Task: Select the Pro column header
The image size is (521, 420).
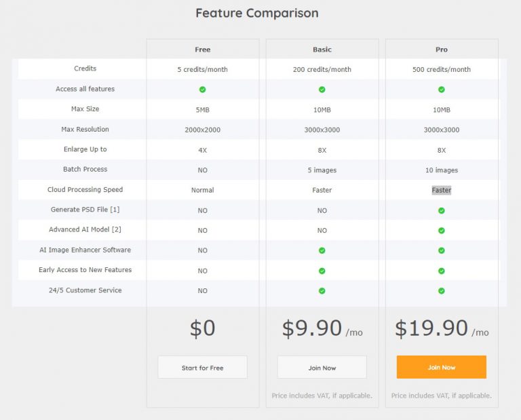Action: click(442, 50)
